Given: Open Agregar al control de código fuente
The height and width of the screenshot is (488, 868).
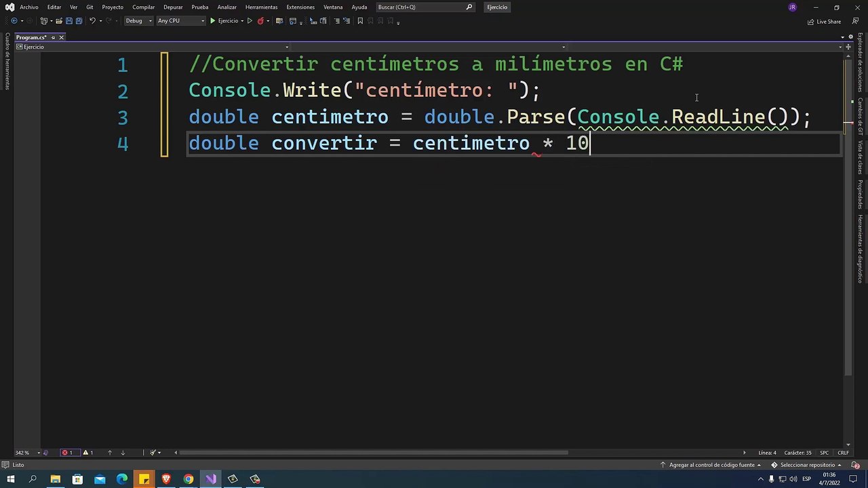Looking at the screenshot, I should 711,465.
